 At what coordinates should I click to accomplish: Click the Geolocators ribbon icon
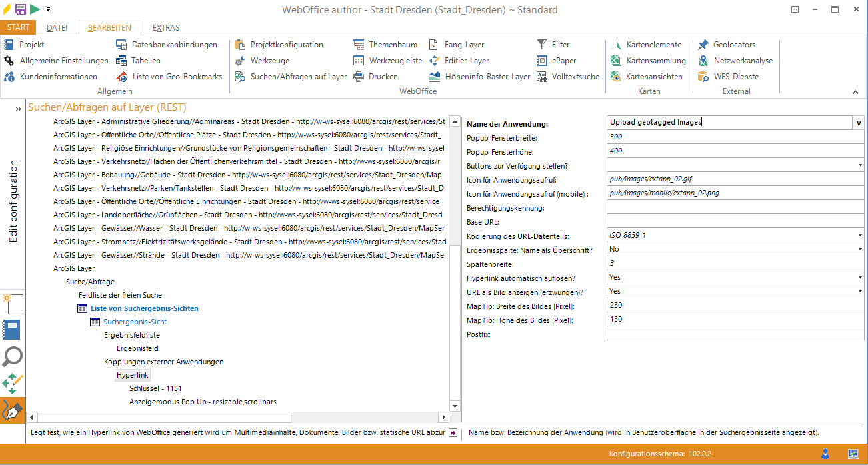703,45
